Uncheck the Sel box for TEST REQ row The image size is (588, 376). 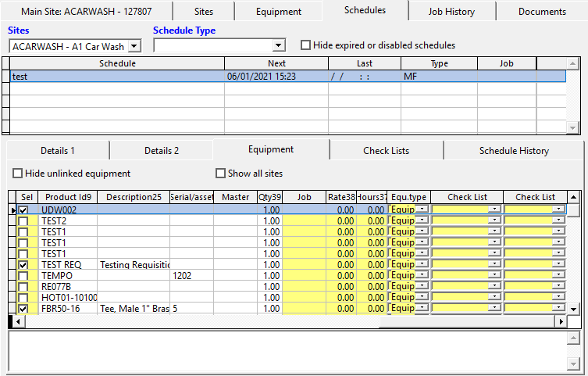pos(23,265)
